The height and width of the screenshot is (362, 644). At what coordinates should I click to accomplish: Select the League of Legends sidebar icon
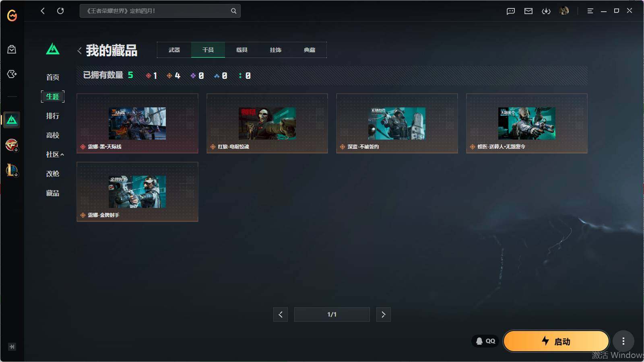point(12,170)
